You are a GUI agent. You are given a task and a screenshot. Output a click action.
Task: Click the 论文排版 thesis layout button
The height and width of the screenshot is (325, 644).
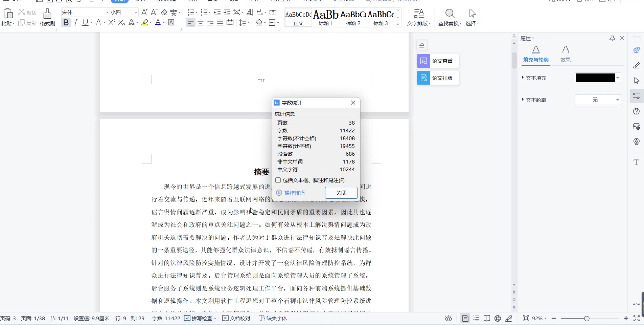438,78
